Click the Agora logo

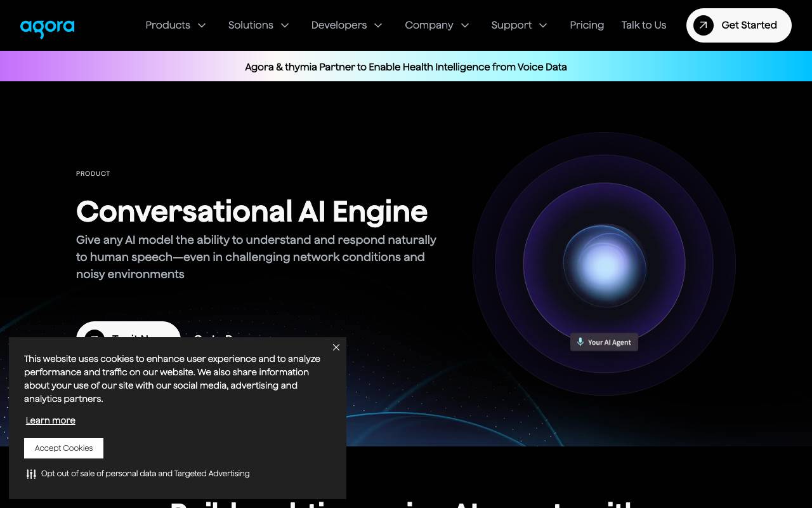(x=48, y=28)
